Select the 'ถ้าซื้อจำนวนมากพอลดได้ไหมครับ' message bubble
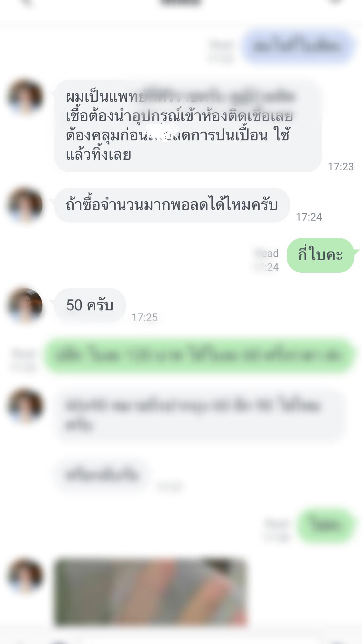Image resolution: width=362 pixels, height=644 pixels. point(172,205)
